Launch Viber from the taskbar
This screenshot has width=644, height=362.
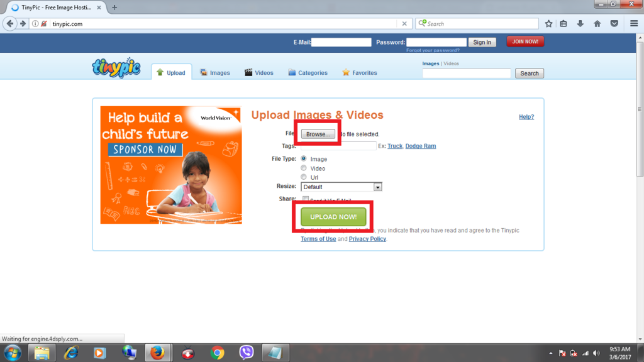247,353
